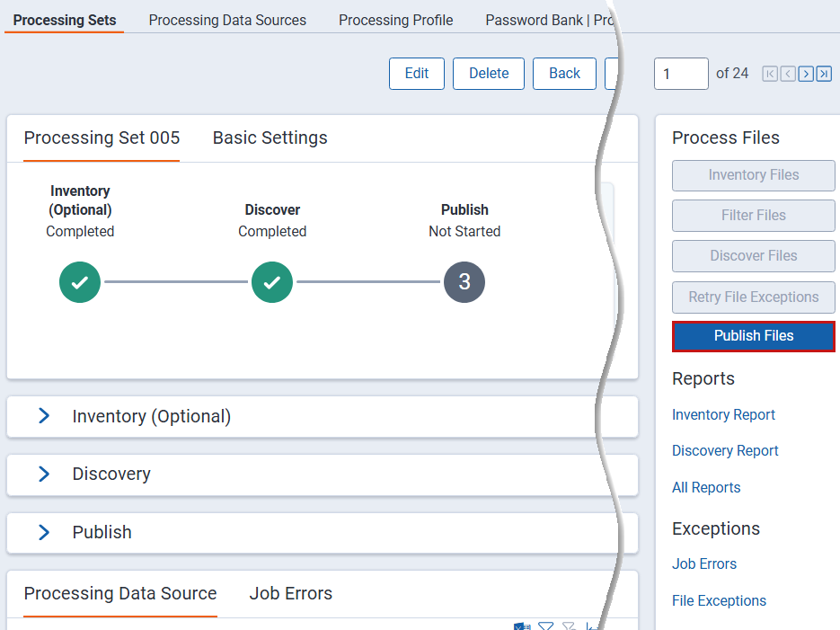Open the File Exceptions link
This screenshot has width=840, height=630.
pos(719,600)
